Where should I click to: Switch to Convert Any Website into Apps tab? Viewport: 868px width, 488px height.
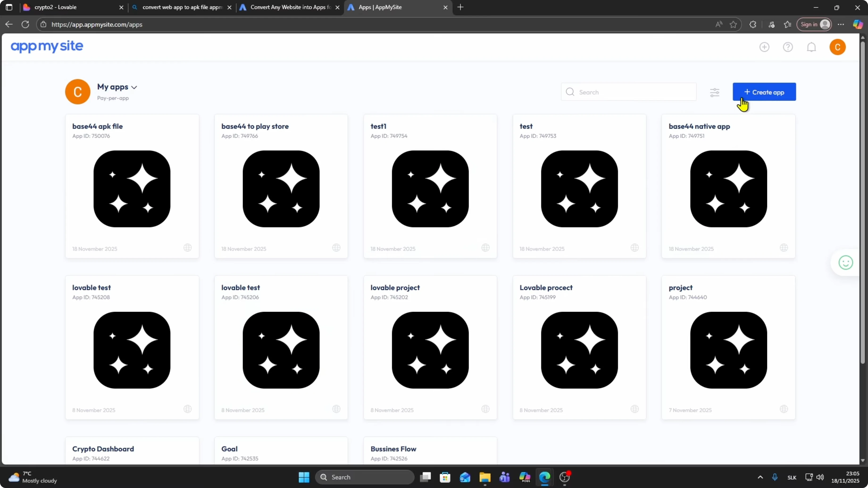coord(290,7)
